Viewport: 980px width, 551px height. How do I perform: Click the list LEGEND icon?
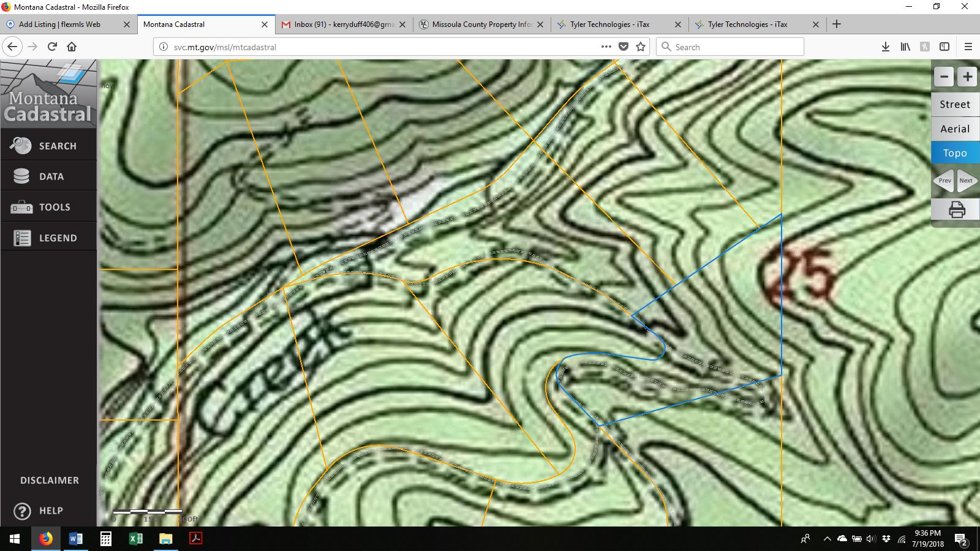click(x=22, y=238)
